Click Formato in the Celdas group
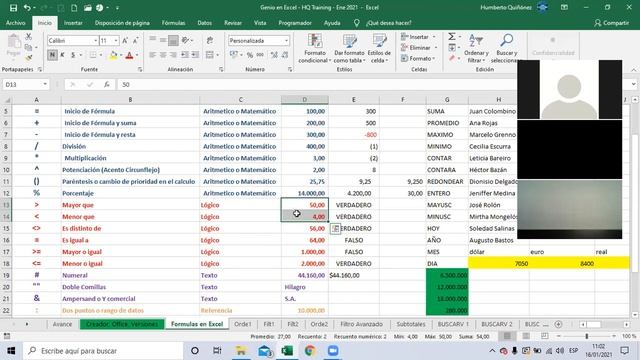This screenshot has width=640, height=360. click(418, 58)
